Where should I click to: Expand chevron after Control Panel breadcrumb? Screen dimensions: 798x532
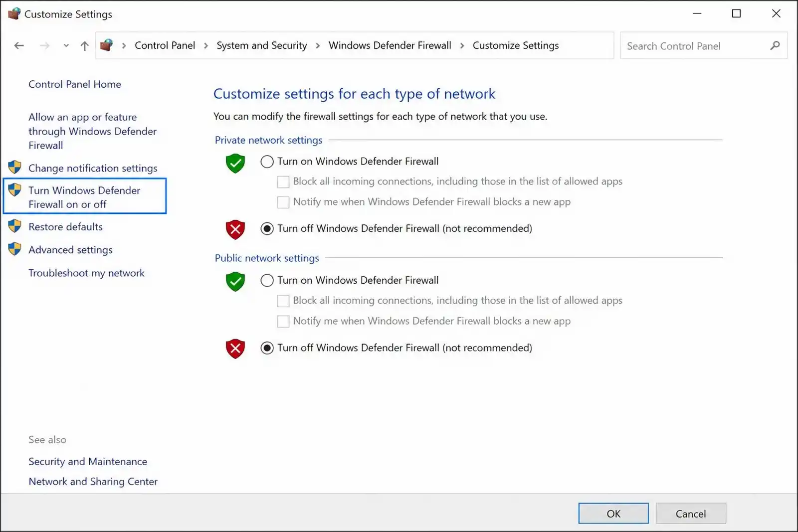coord(205,46)
